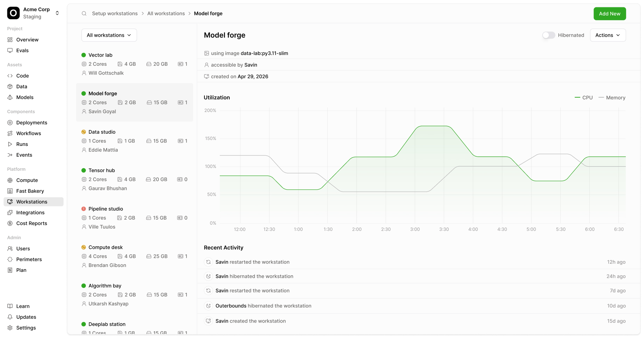Click the Learn book icon
Viewport: 644px width, 338px height.
tap(10, 306)
